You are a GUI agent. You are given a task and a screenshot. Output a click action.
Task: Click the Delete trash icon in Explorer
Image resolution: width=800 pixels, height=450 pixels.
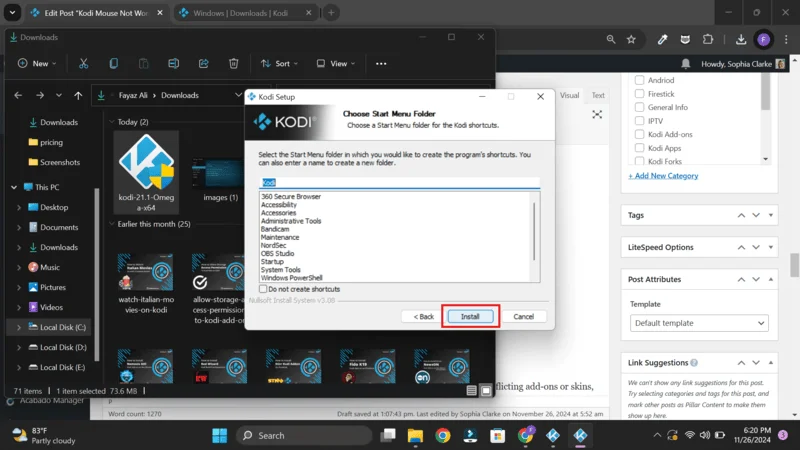coord(234,64)
